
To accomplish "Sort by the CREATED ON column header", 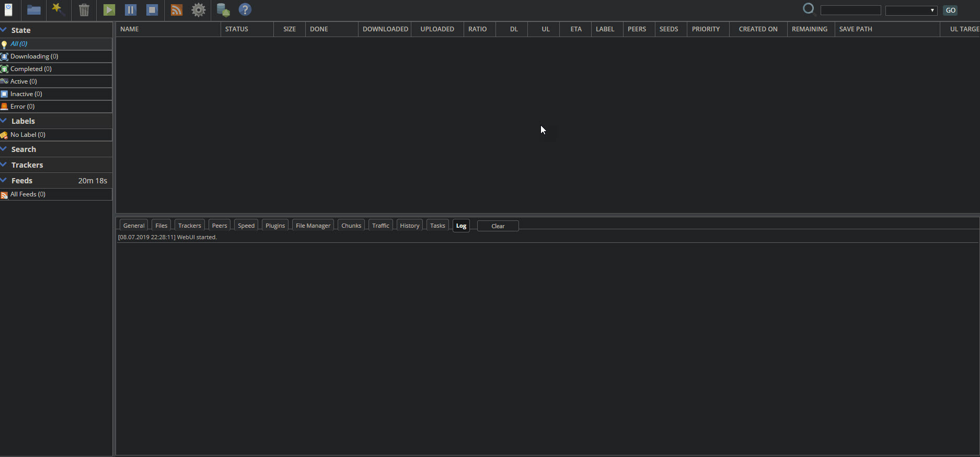I will pos(758,29).
